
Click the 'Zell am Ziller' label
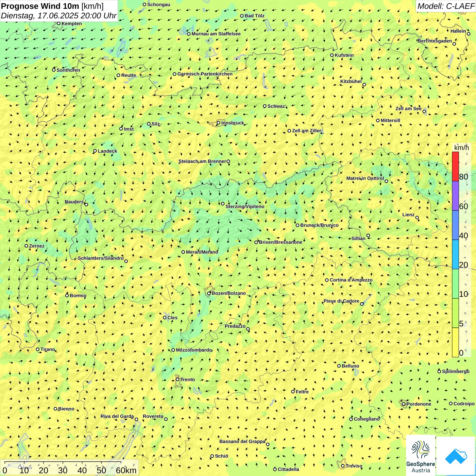(x=307, y=131)
